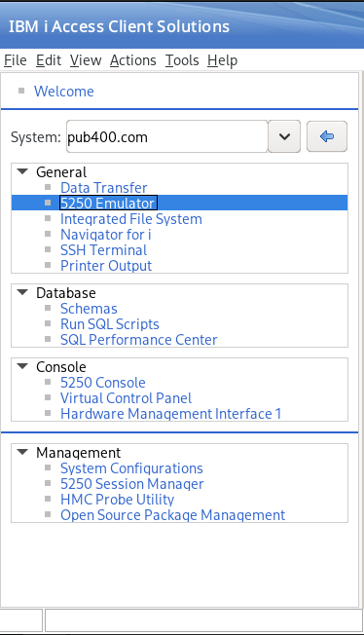Open Run SQL Scripts
This screenshot has width=364, height=635.
coord(110,324)
